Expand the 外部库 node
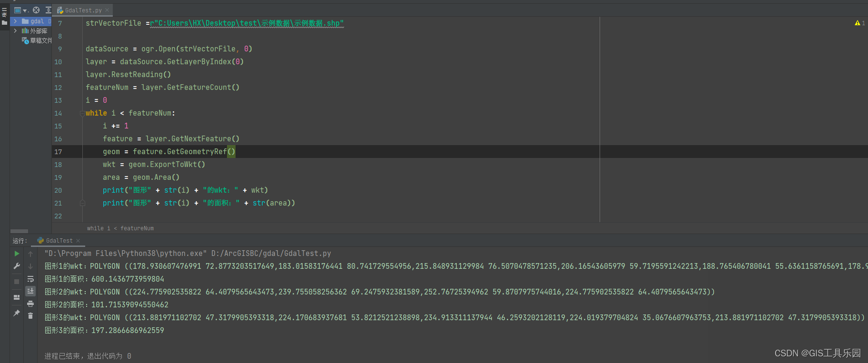Image resolution: width=868 pixels, height=363 pixels. click(x=15, y=31)
